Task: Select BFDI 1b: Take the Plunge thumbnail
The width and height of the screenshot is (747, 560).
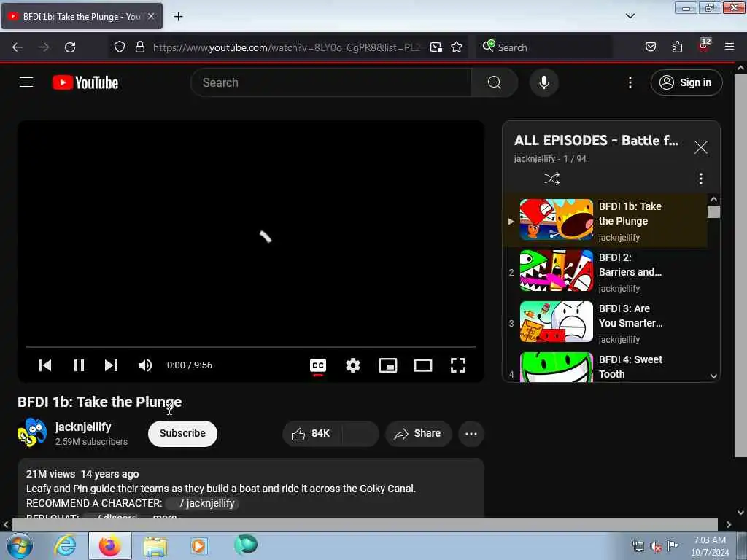Action: [557, 219]
